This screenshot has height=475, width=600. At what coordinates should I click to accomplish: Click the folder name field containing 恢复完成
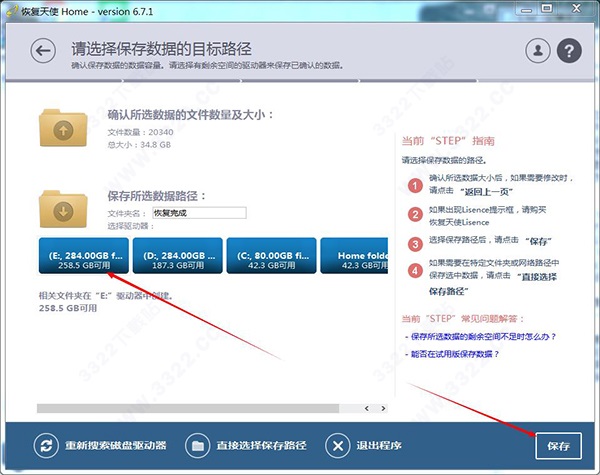199,213
